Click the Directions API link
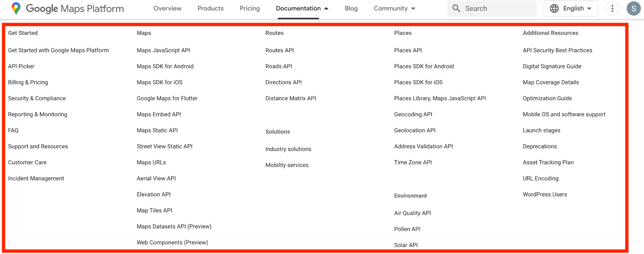The width and height of the screenshot is (644, 254). (283, 82)
